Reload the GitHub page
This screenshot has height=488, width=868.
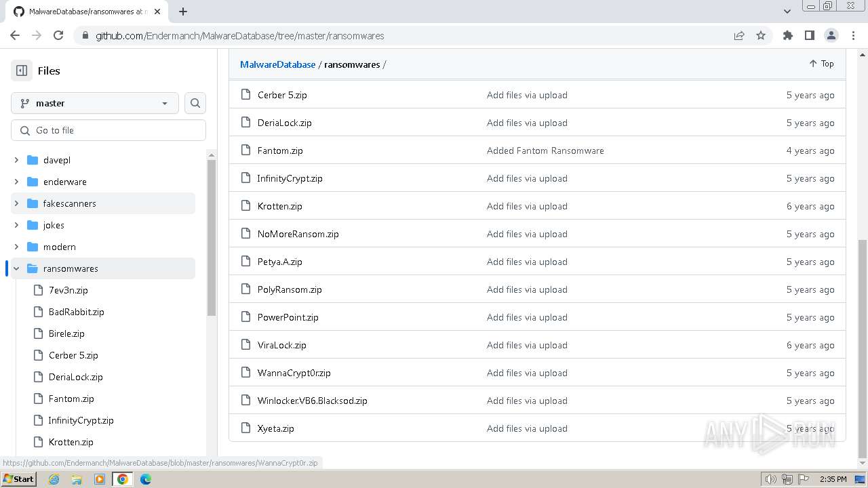pyautogui.click(x=58, y=35)
